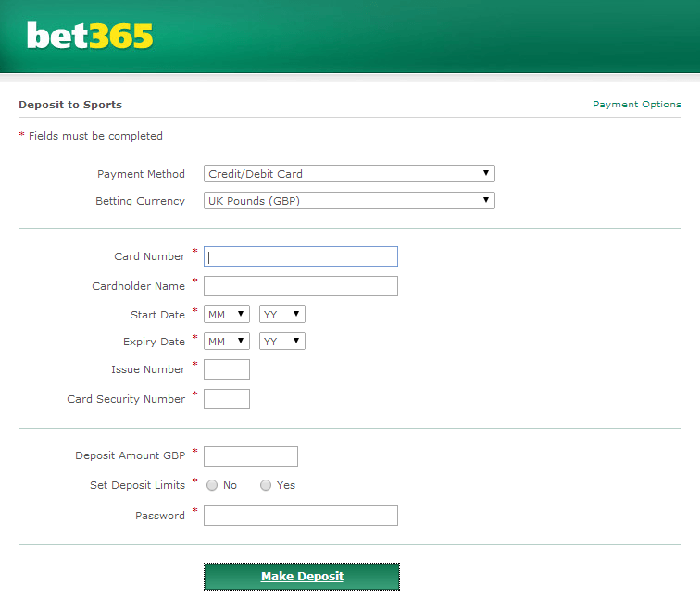The image size is (700, 598).
Task: Open the Payment Method dropdown
Action: [349, 174]
